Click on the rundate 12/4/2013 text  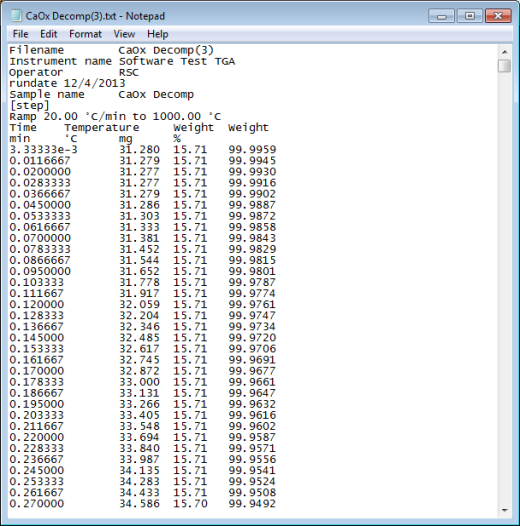67,83
